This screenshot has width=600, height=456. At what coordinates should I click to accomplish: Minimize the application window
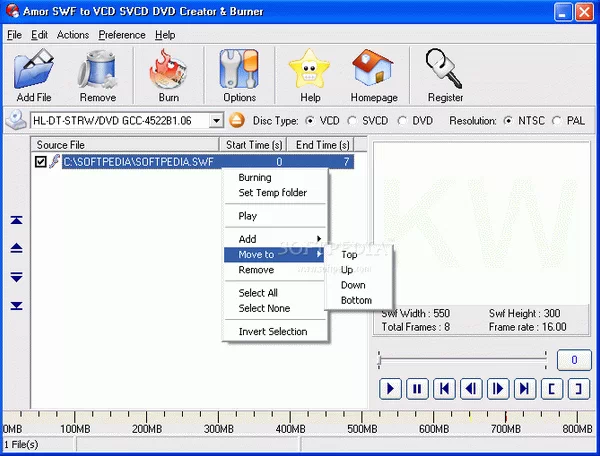(x=563, y=12)
